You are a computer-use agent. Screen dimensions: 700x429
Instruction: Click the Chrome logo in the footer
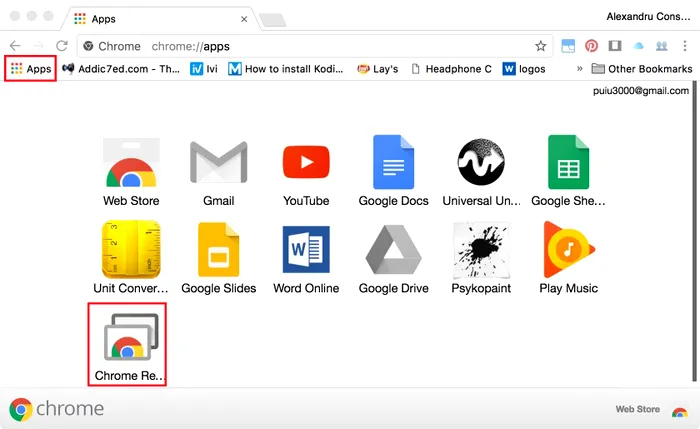[x=57, y=409]
